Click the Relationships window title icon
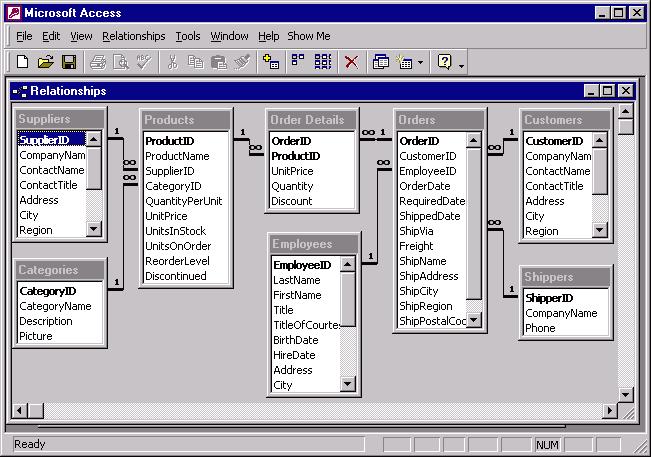This screenshot has height=457, width=651. (x=20, y=91)
